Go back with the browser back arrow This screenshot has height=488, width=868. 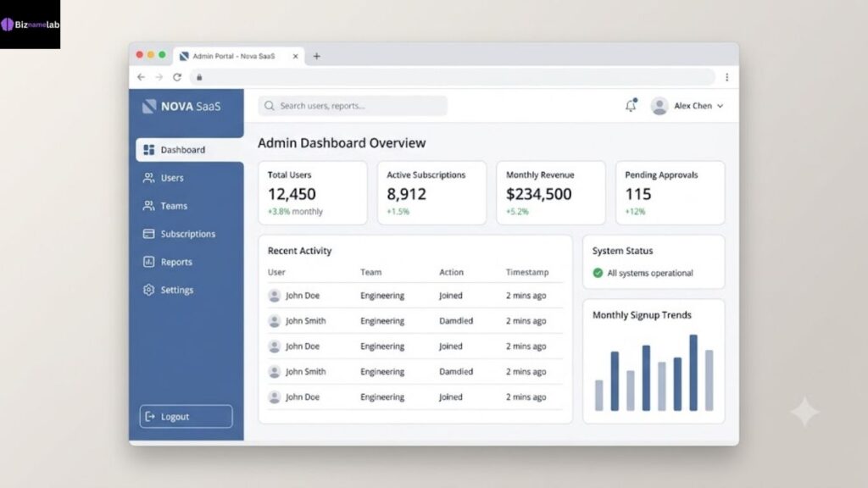pyautogui.click(x=142, y=77)
